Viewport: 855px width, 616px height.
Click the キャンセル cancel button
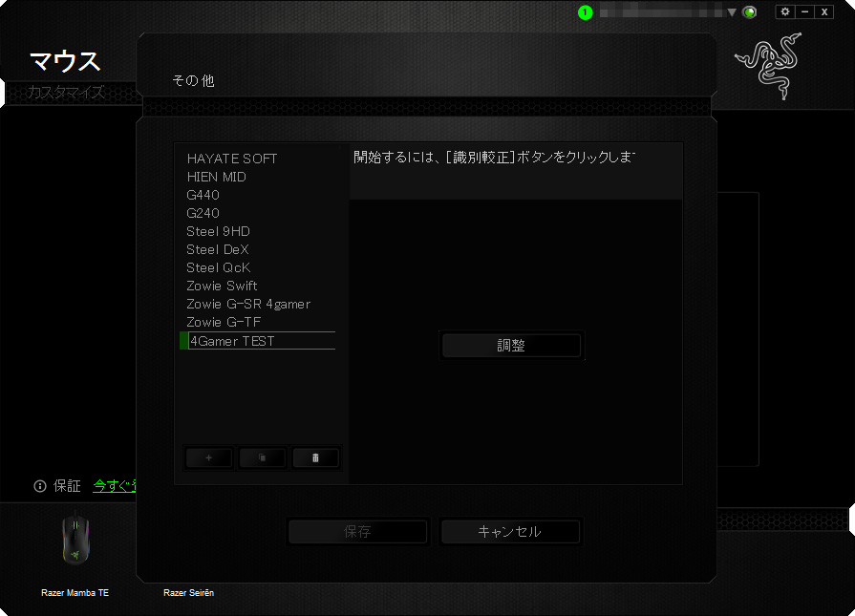[x=510, y=532]
